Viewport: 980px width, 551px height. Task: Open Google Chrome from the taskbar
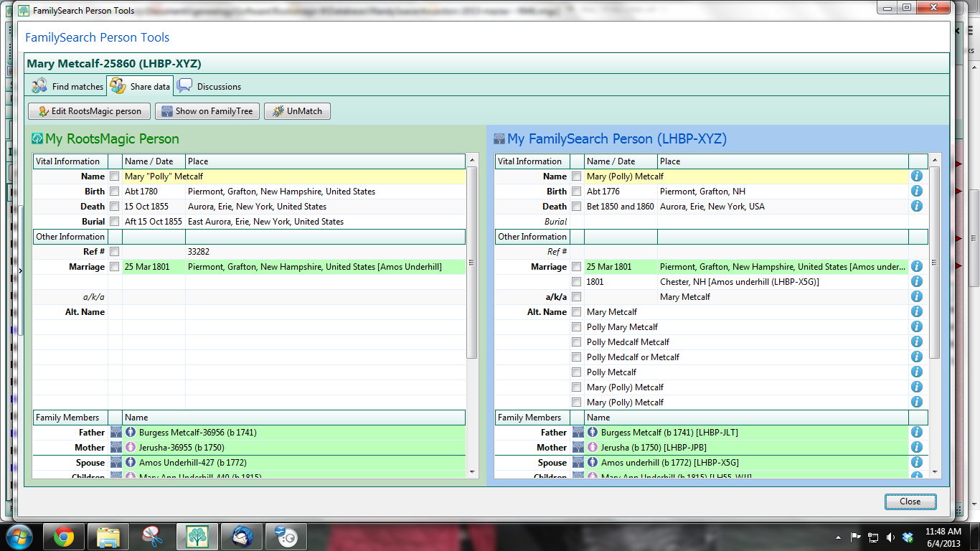(x=65, y=536)
